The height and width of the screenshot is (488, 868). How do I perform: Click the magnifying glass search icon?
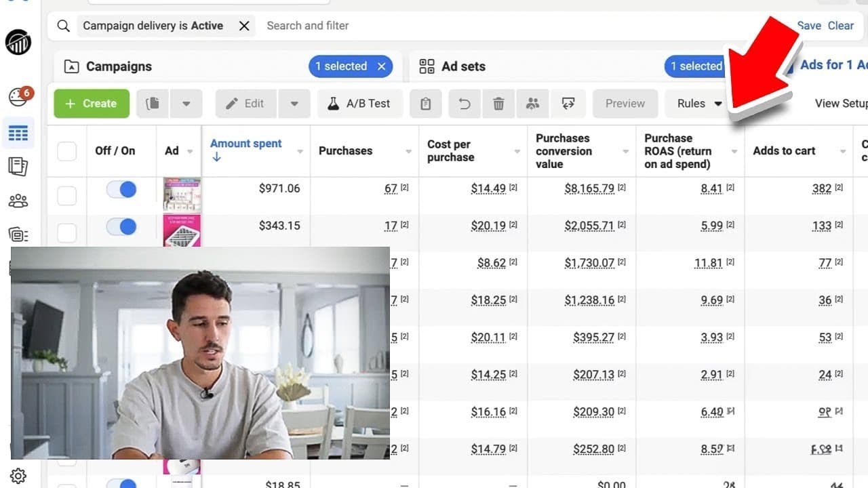[63, 26]
